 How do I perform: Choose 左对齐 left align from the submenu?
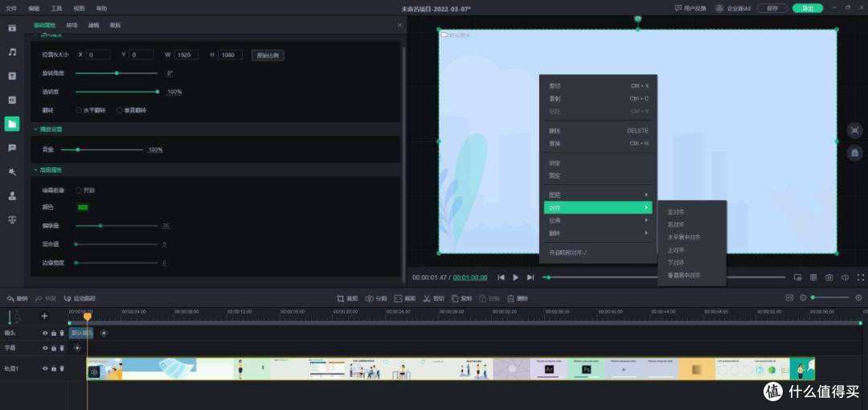tap(676, 211)
